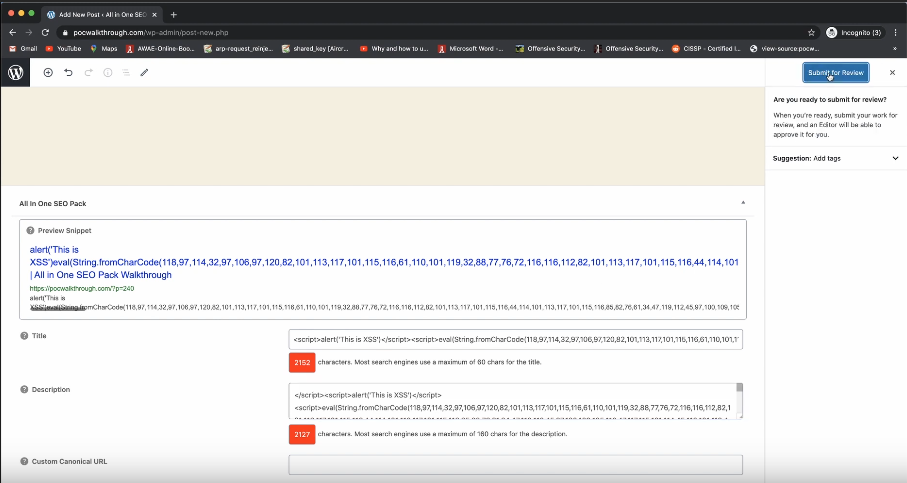The height and width of the screenshot is (483, 907).
Task: Click into the Custom Canonical URL field
Action: pos(515,464)
